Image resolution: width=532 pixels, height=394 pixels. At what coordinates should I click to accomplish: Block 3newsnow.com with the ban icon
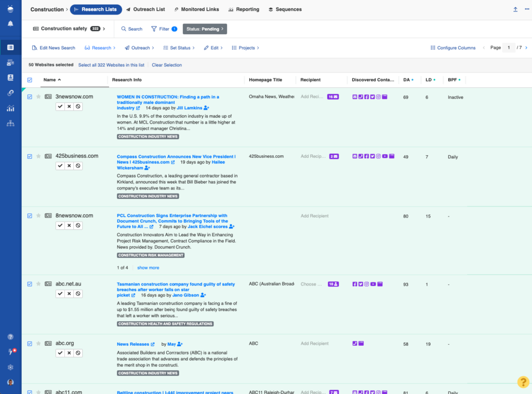pos(78,106)
